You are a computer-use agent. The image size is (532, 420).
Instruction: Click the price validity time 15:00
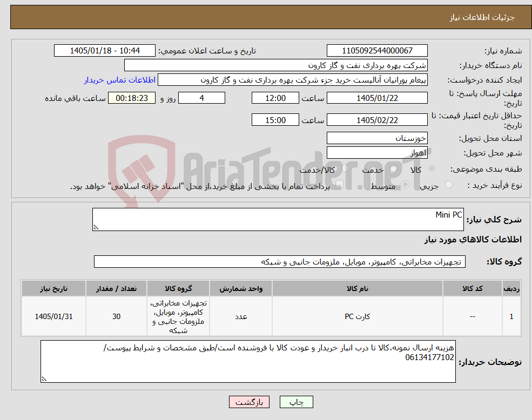[275, 120]
